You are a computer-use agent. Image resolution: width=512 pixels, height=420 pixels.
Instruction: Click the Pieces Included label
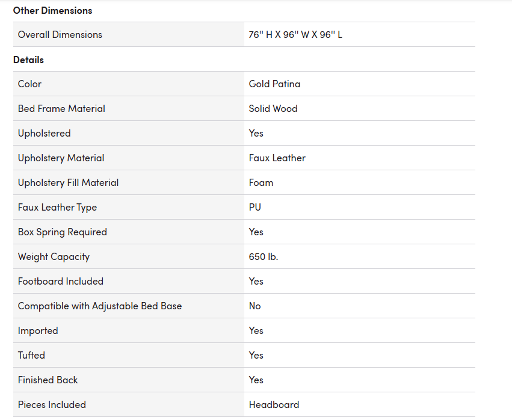[52, 404]
